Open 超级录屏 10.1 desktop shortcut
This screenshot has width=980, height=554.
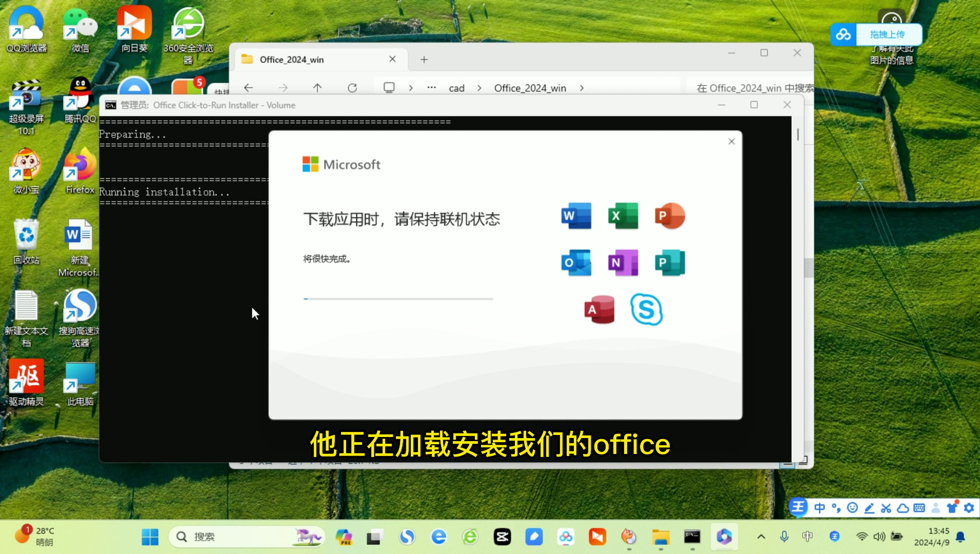pyautogui.click(x=26, y=107)
